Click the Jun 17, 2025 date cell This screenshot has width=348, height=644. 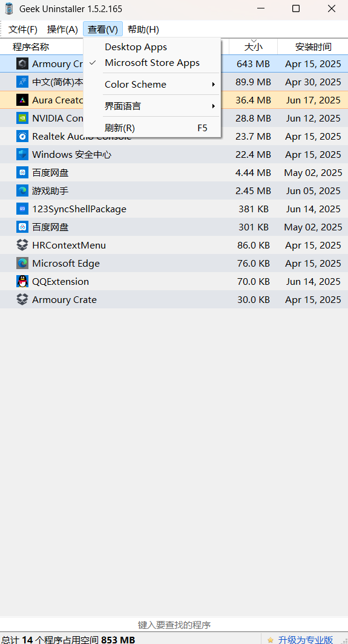point(313,100)
